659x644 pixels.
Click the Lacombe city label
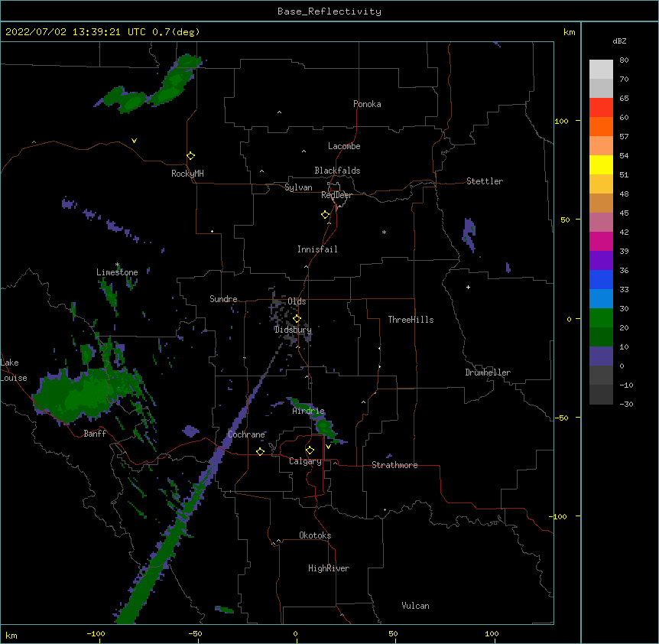[344, 146]
